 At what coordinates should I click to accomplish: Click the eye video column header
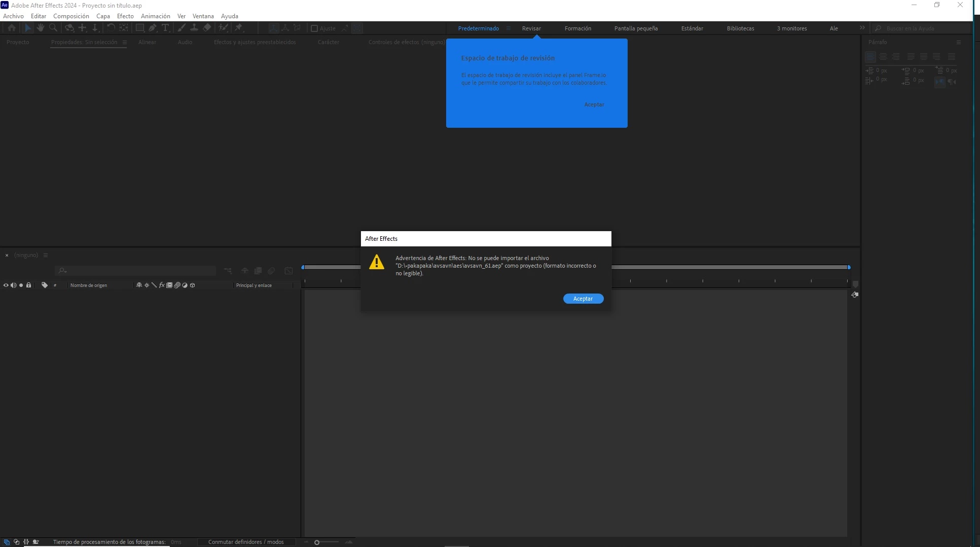[x=6, y=285]
